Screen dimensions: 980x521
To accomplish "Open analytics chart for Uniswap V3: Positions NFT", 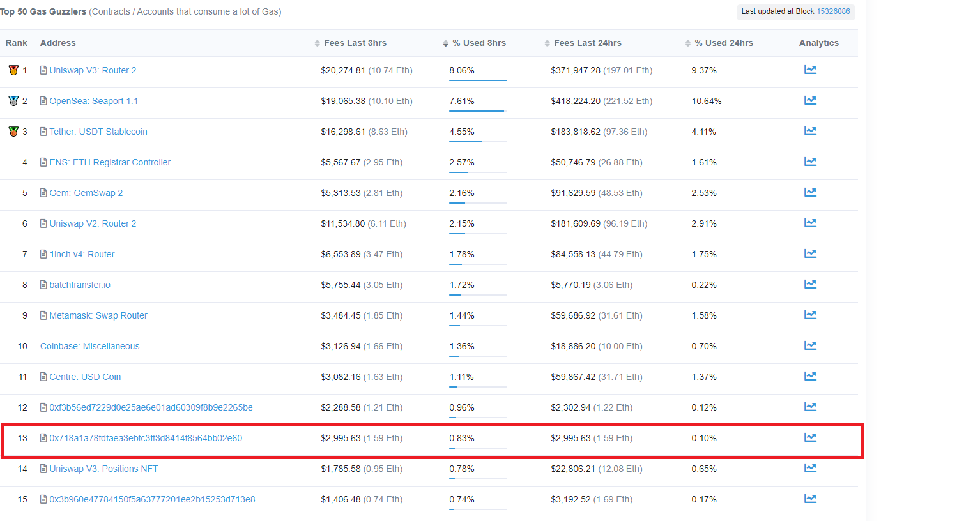I will click(x=810, y=468).
